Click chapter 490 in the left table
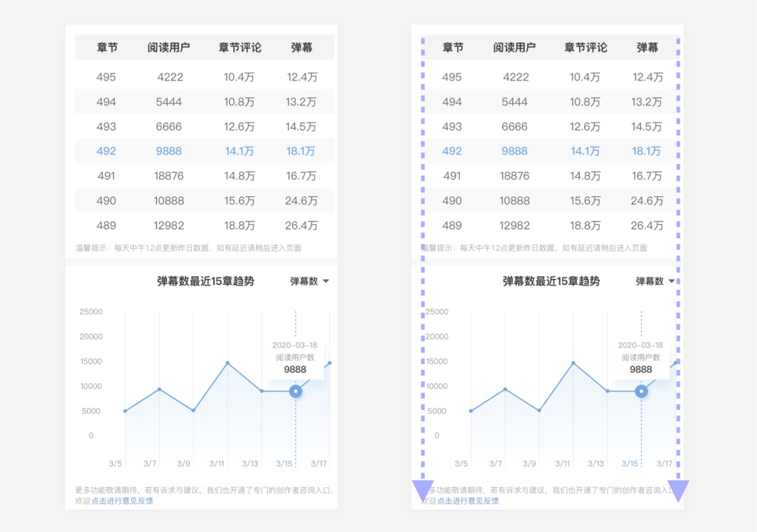This screenshot has width=757, height=532. (107, 201)
